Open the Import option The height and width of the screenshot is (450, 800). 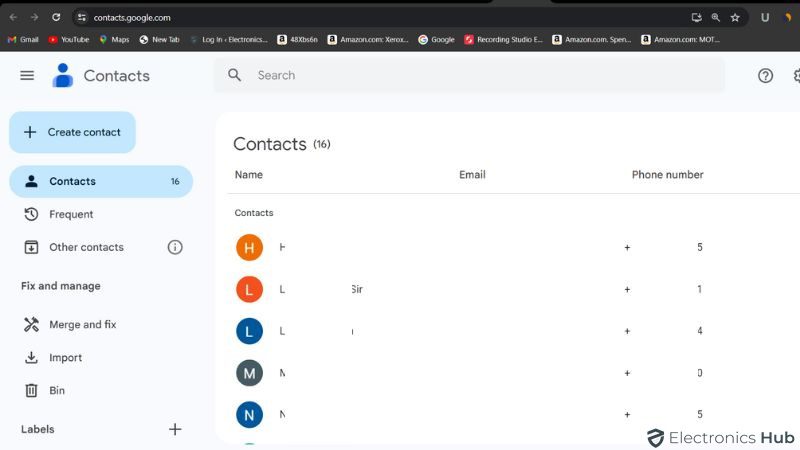[x=66, y=357]
